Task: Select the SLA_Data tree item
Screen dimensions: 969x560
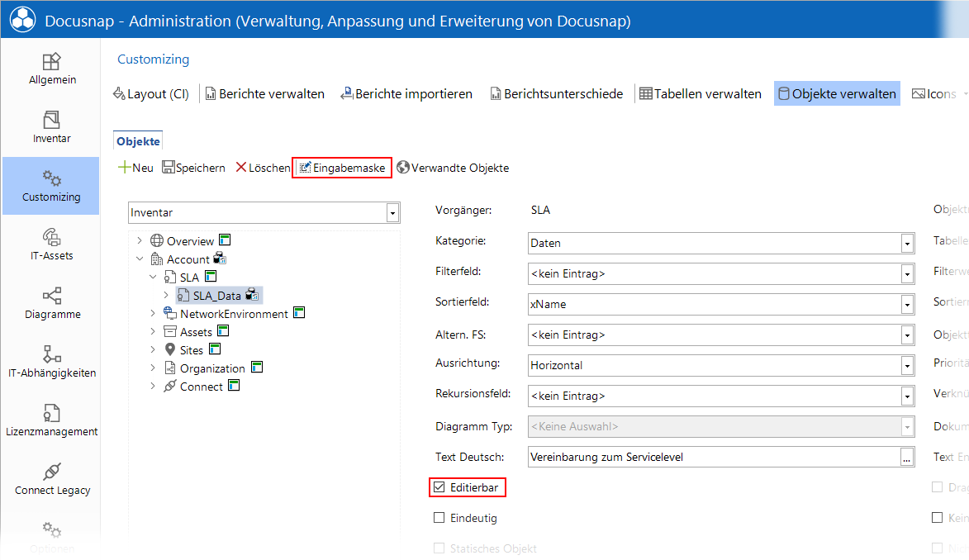Action: (x=220, y=296)
